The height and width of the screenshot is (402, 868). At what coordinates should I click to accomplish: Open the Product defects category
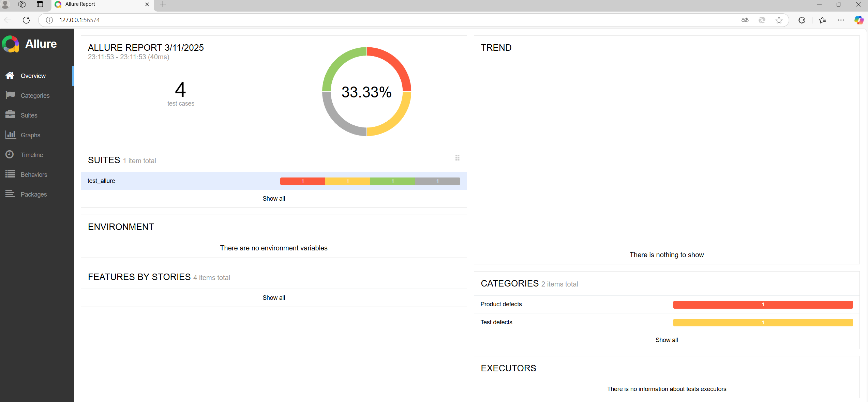[501, 304]
